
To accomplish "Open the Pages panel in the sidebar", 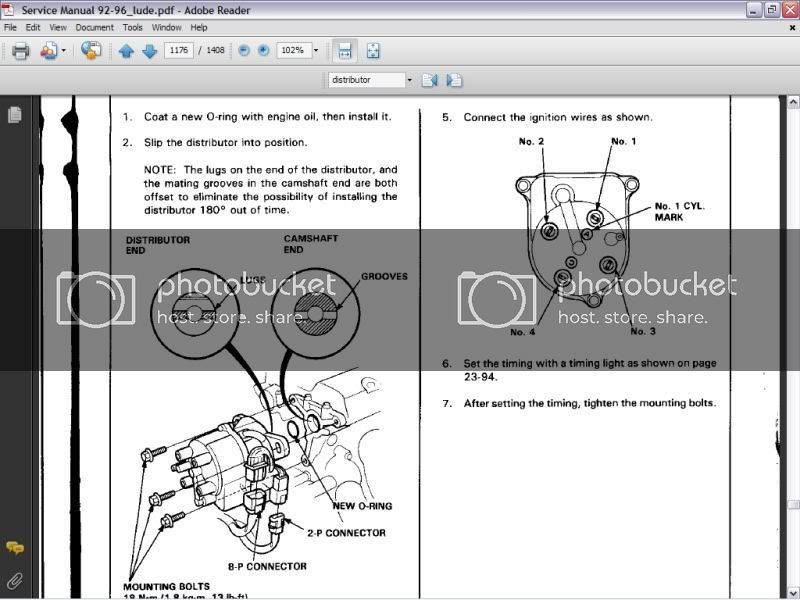I will pyautogui.click(x=15, y=114).
